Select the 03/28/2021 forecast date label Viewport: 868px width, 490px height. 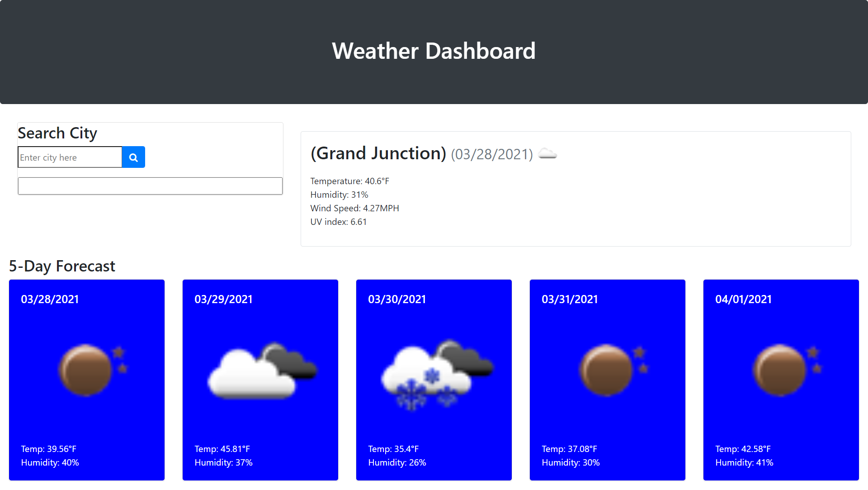click(50, 299)
